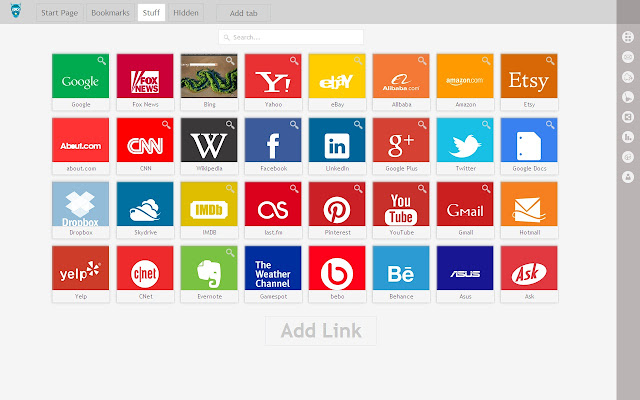This screenshot has height=400, width=640.
Task: Click the magnifier icon on Facebook tile
Action: coord(294,125)
